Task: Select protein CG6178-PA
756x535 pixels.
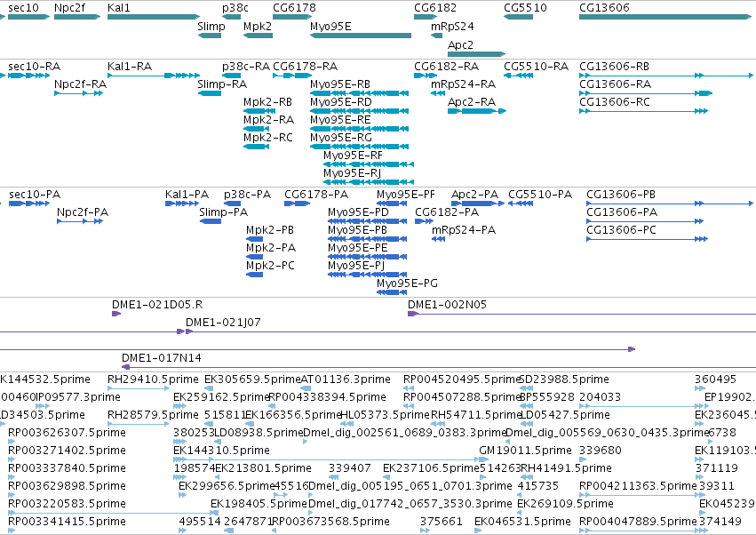Action: (316, 195)
